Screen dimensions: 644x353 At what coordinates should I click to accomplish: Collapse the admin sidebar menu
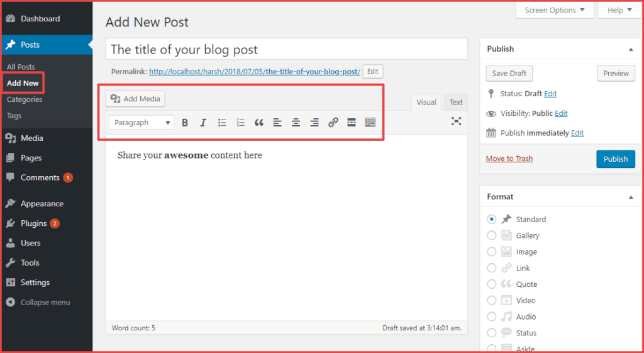46,303
